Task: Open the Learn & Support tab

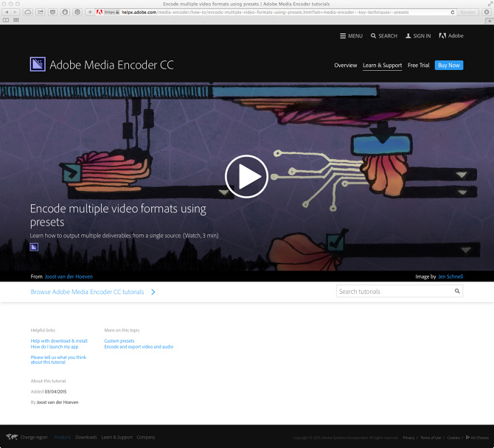Action: coord(382,65)
